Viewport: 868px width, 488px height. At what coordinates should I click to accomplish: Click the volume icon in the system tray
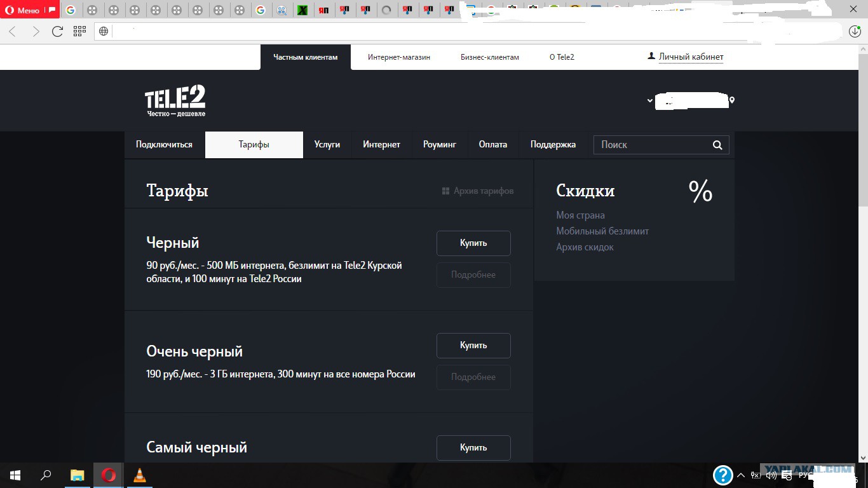(x=771, y=475)
